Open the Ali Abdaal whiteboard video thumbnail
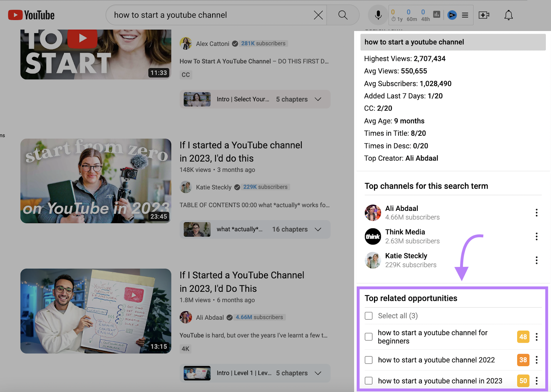Image resolution: width=551 pixels, height=392 pixels. (96, 311)
